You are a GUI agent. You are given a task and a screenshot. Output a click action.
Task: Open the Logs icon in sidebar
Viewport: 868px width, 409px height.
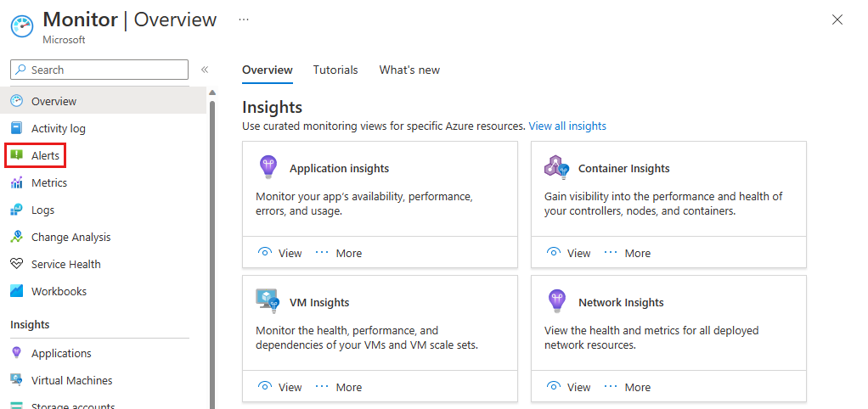click(17, 210)
